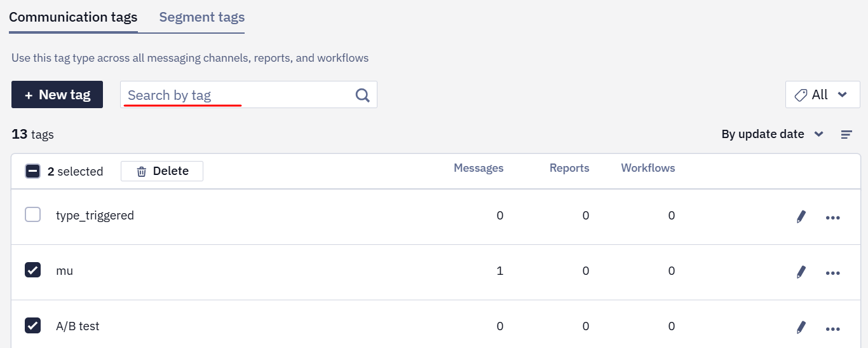This screenshot has width=868, height=348.
Task: Click the Messages count 1 in mu row
Action: [500, 271]
